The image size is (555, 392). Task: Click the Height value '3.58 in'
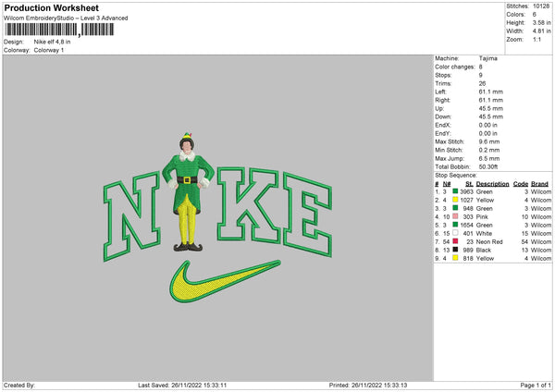point(541,22)
